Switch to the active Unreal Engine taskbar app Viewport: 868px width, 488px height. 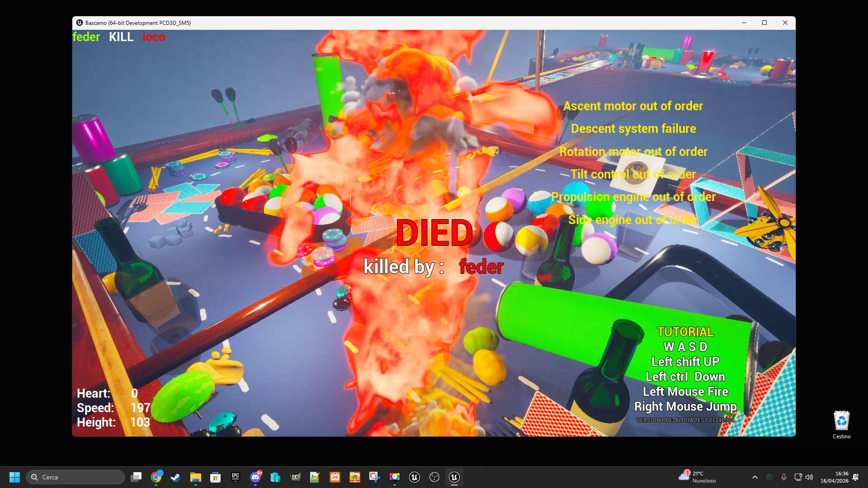(454, 477)
